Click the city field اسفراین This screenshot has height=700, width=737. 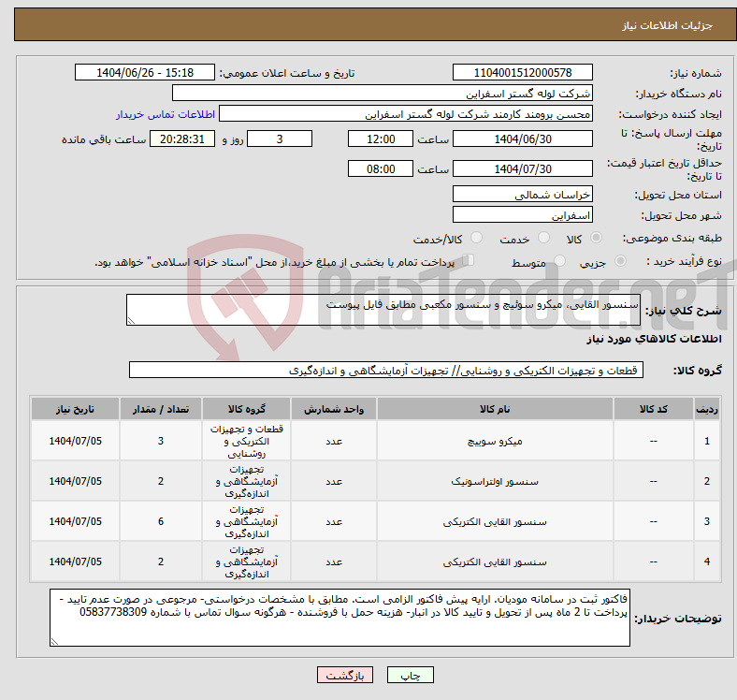tap(522, 214)
